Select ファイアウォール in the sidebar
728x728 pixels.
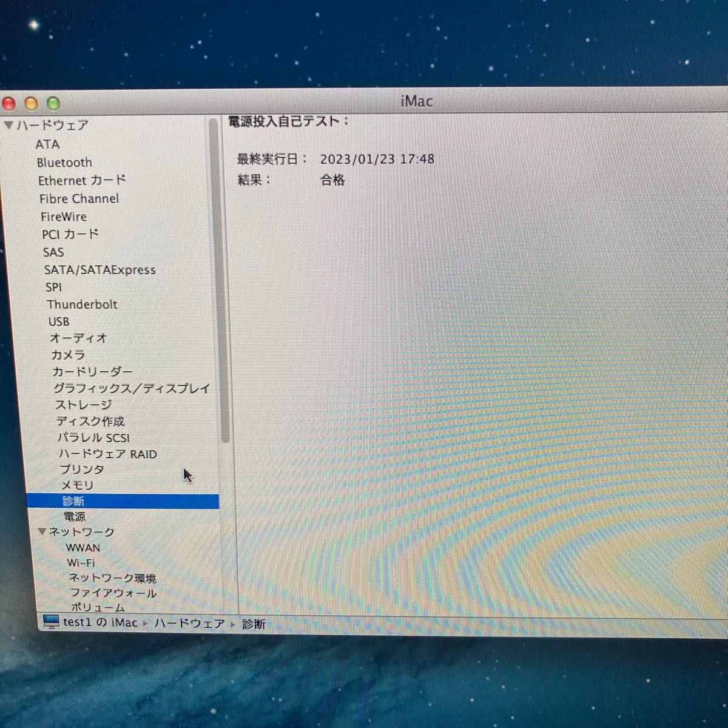pos(113,593)
